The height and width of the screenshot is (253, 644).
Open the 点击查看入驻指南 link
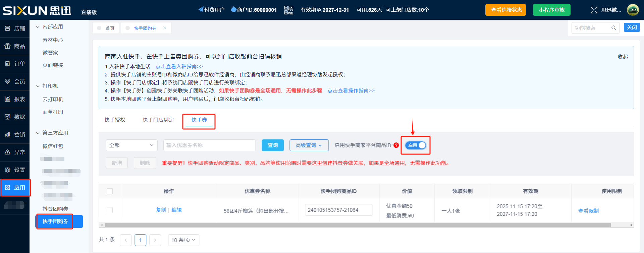(x=179, y=67)
